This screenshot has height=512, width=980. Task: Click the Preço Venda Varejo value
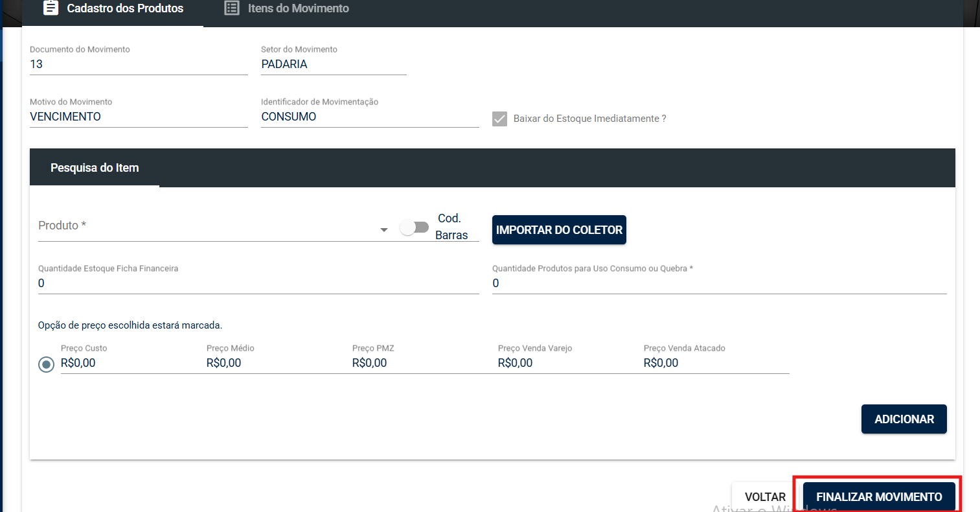point(515,363)
